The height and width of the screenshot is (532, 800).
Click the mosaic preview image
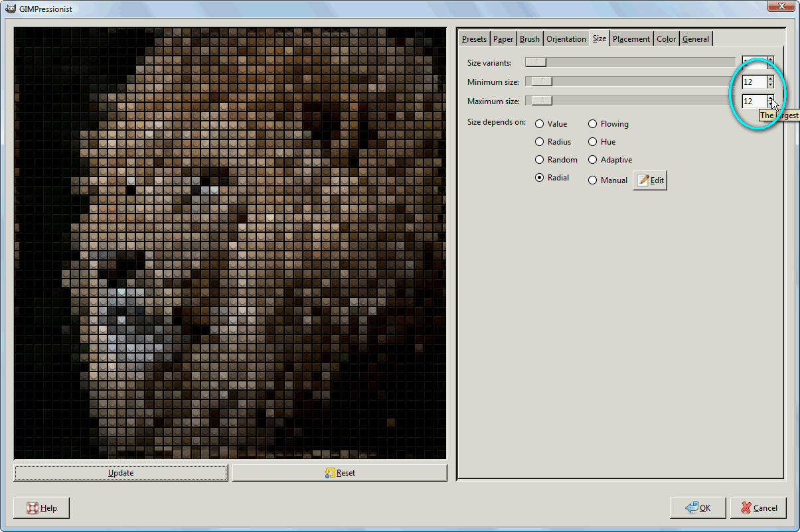230,243
